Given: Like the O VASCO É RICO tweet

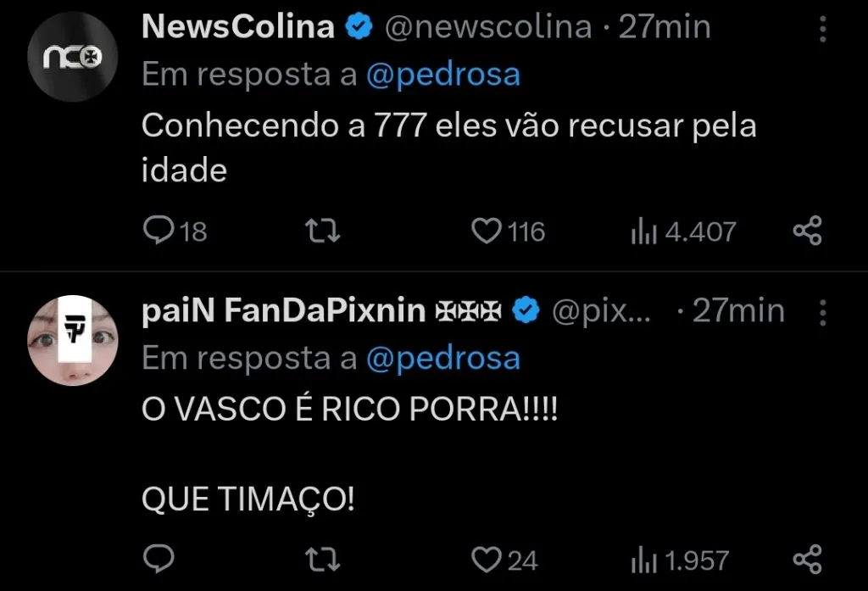Looking at the screenshot, I should tap(485, 559).
